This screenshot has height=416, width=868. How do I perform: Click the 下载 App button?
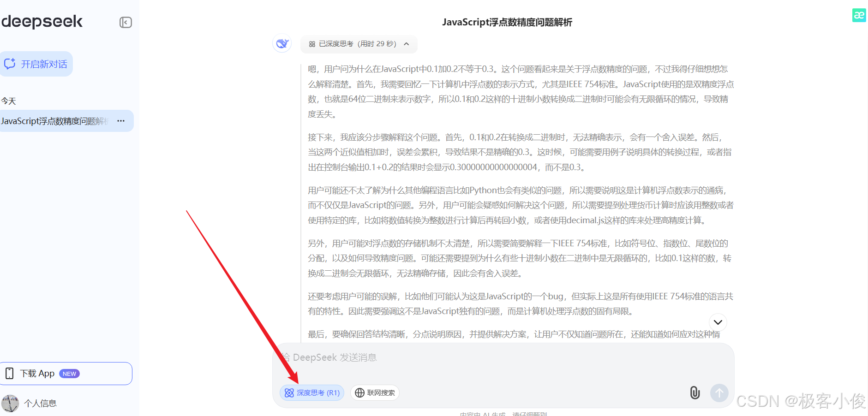(66, 374)
